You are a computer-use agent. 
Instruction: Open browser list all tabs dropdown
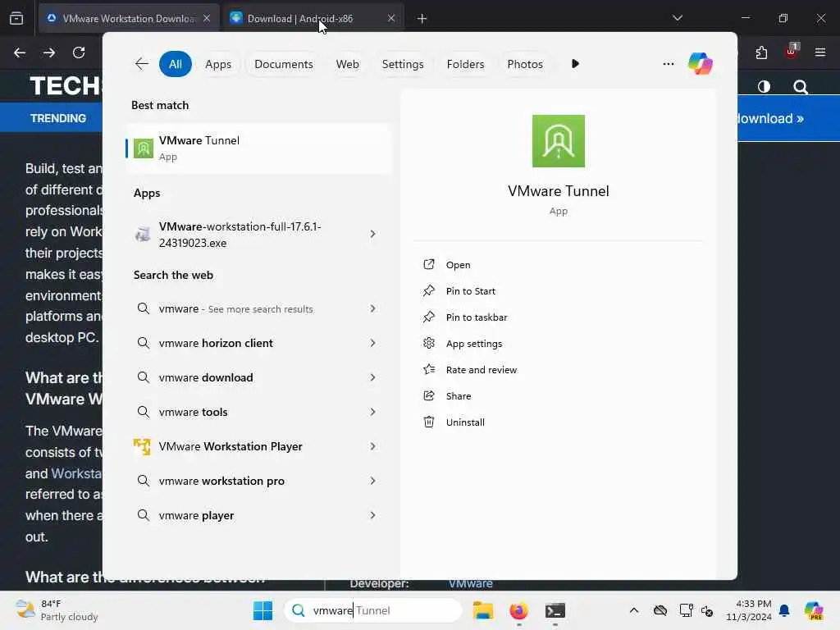pos(677,18)
